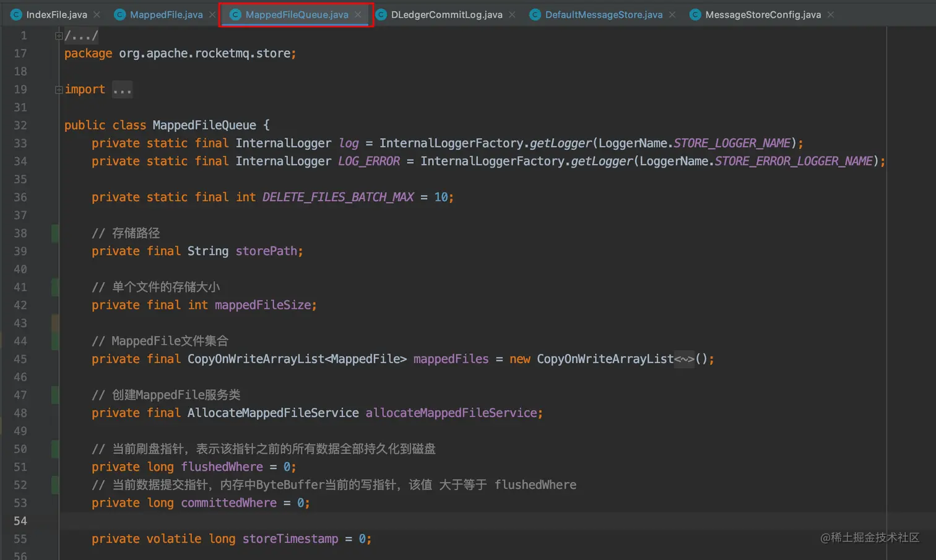Click the comment // 单个文件的存储大小
This screenshot has width=936, height=560.
coord(156,287)
